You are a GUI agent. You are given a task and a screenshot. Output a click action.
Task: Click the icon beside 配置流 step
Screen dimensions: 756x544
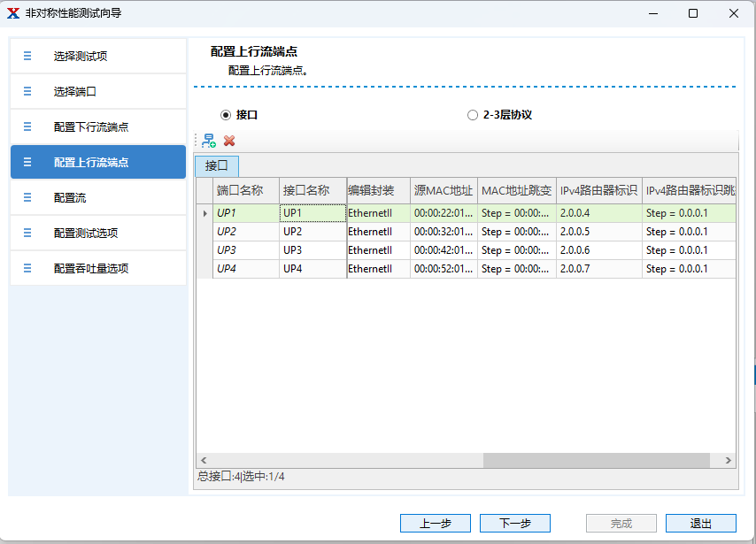[27, 197]
